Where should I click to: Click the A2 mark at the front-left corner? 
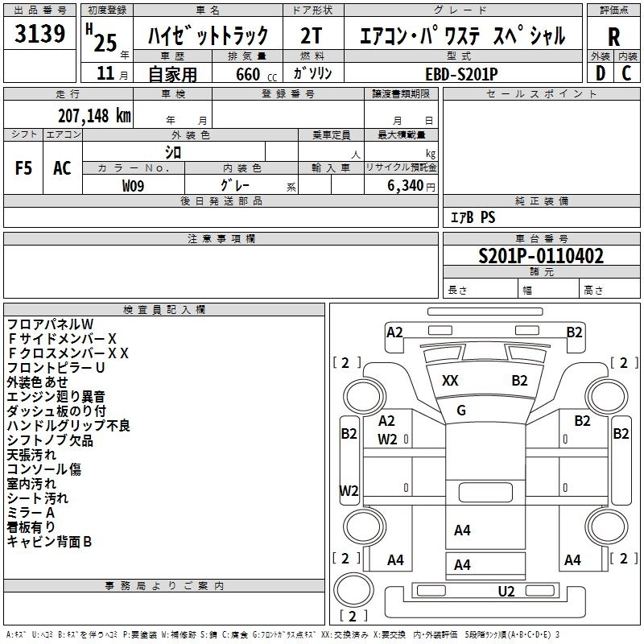click(x=394, y=332)
